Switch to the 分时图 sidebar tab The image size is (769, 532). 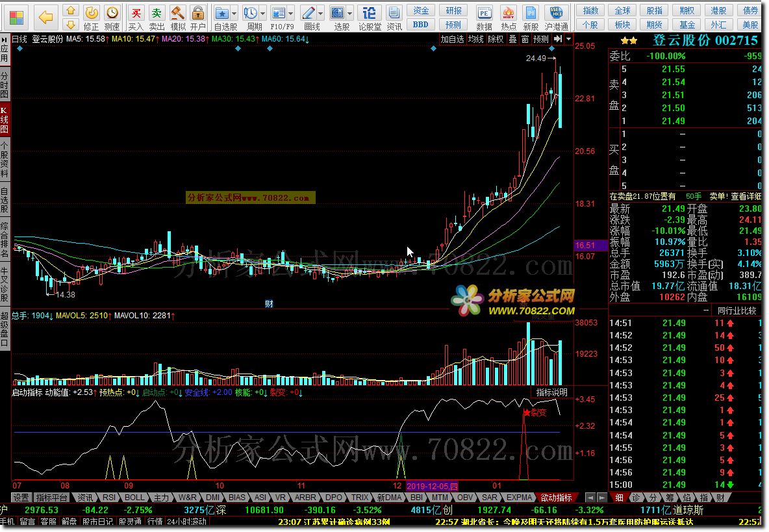tap(5, 85)
